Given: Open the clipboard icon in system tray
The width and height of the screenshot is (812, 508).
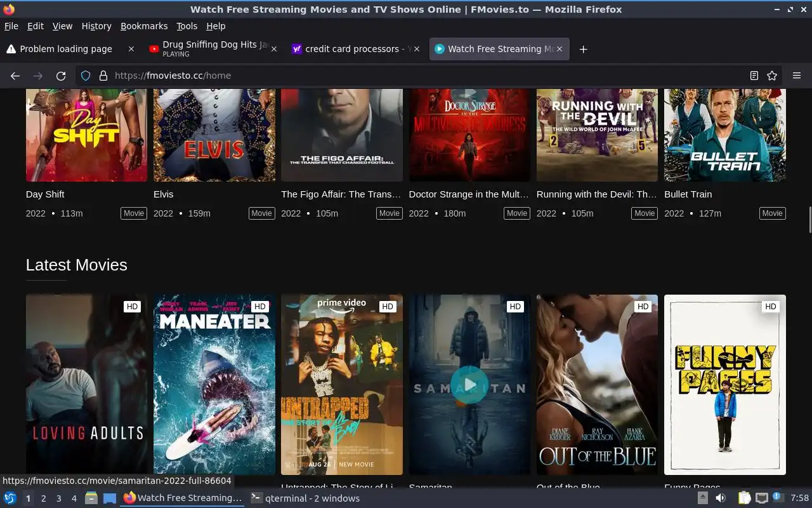Looking at the screenshot, I should [x=744, y=498].
